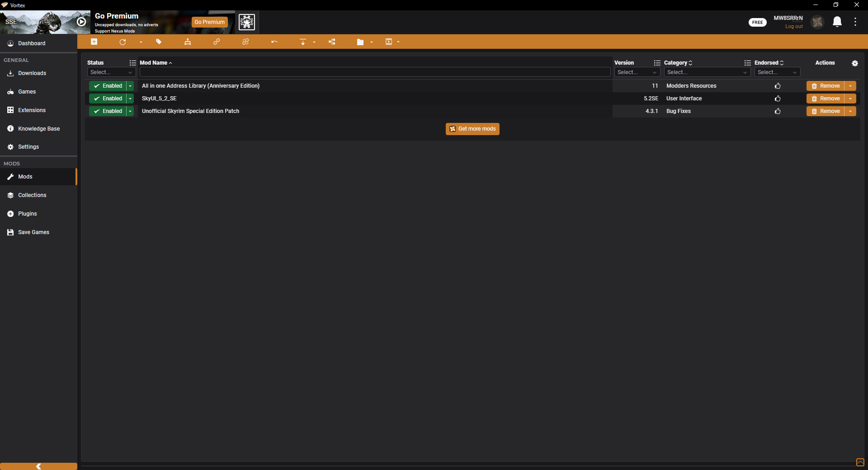The height and width of the screenshot is (470, 868).
Task: Click the check for updates refresh icon
Action: point(123,42)
